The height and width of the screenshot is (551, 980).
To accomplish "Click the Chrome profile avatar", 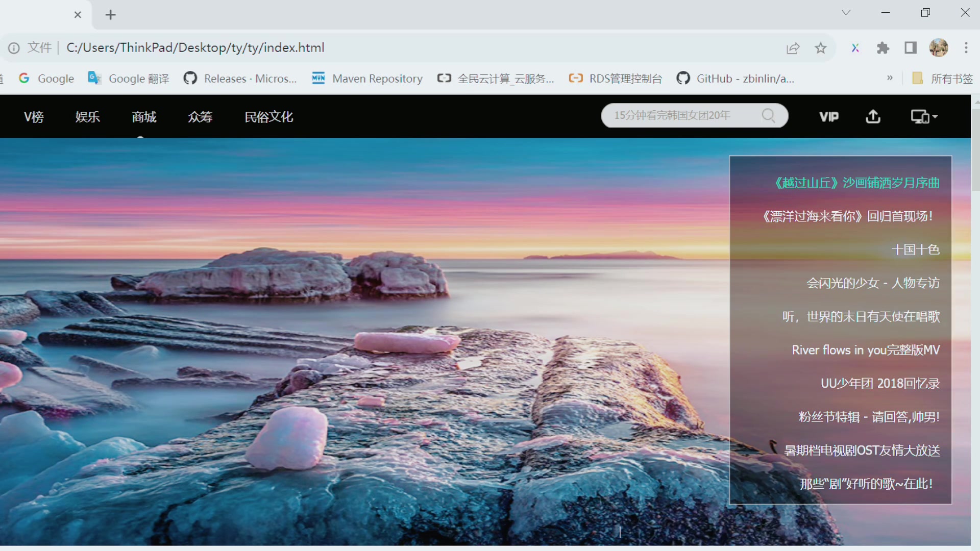I will pyautogui.click(x=939, y=48).
